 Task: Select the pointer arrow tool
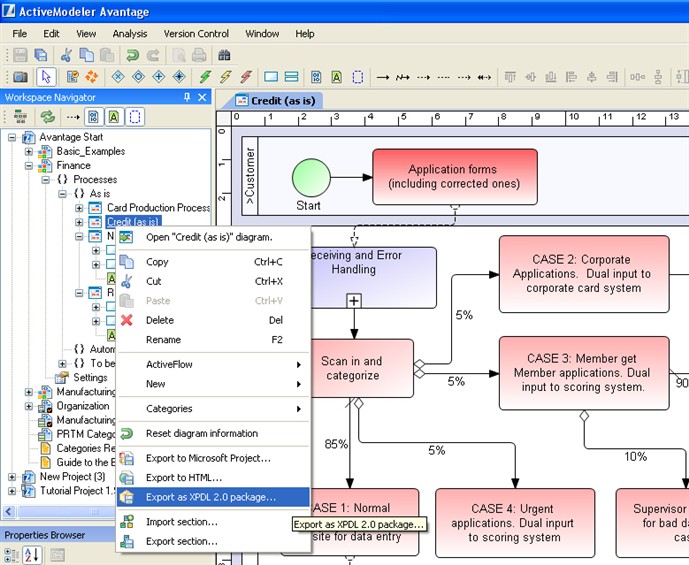pos(46,77)
